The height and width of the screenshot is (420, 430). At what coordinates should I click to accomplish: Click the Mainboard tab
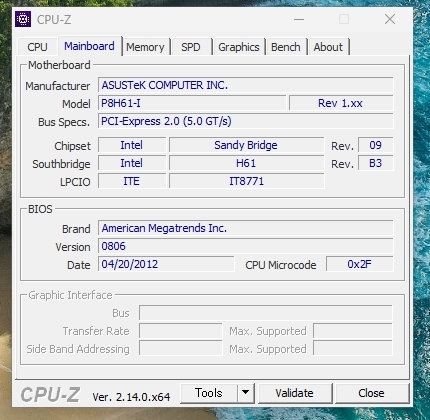(89, 46)
